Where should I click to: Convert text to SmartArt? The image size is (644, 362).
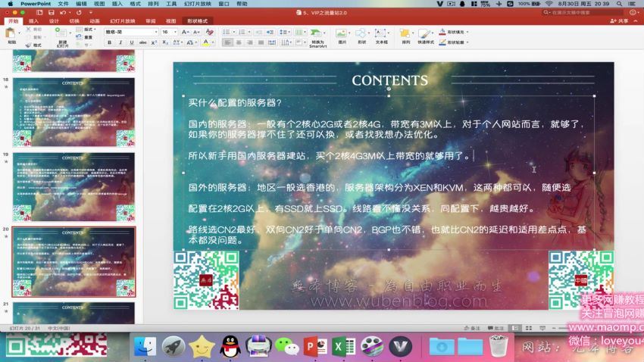click(x=317, y=38)
